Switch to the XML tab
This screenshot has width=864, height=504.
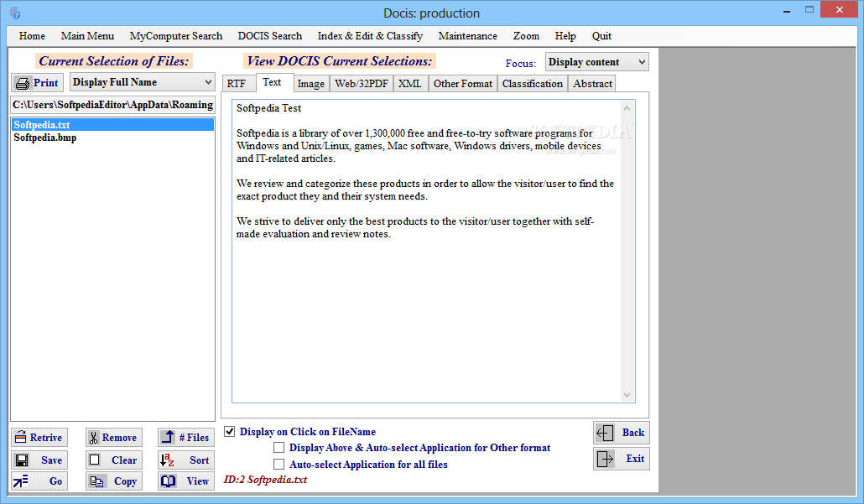tap(409, 84)
